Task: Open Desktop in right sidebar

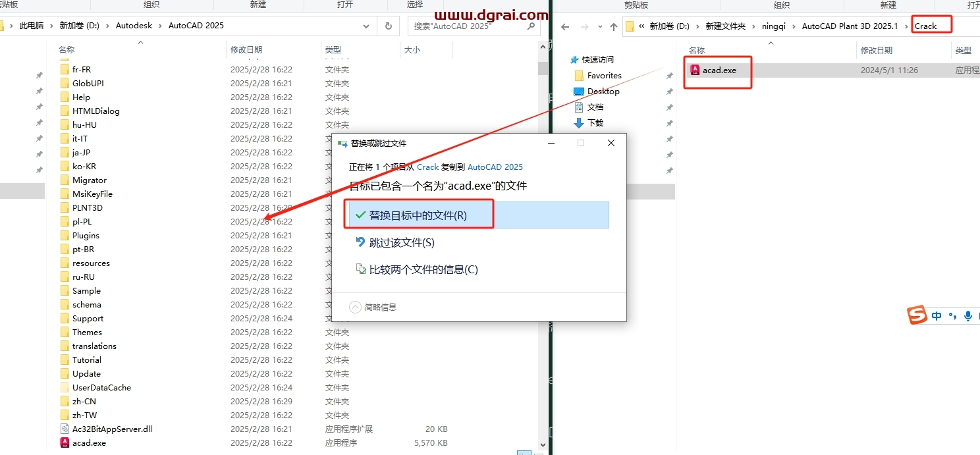Action: pos(603,91)
